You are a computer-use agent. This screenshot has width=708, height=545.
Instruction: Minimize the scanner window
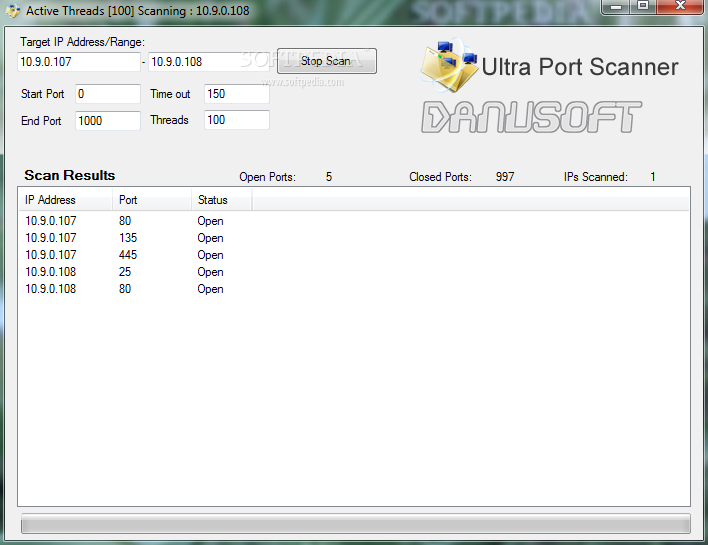coord(616,7)
